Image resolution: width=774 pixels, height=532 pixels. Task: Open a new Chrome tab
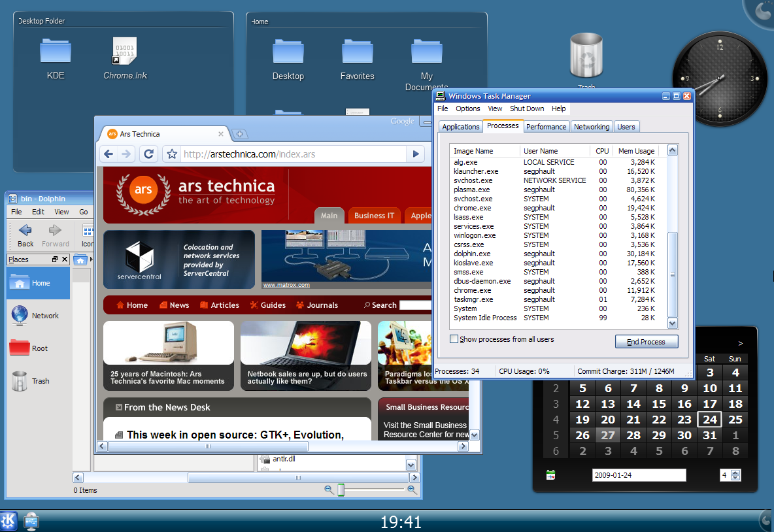pyautogui.click(x=240, y=134)
